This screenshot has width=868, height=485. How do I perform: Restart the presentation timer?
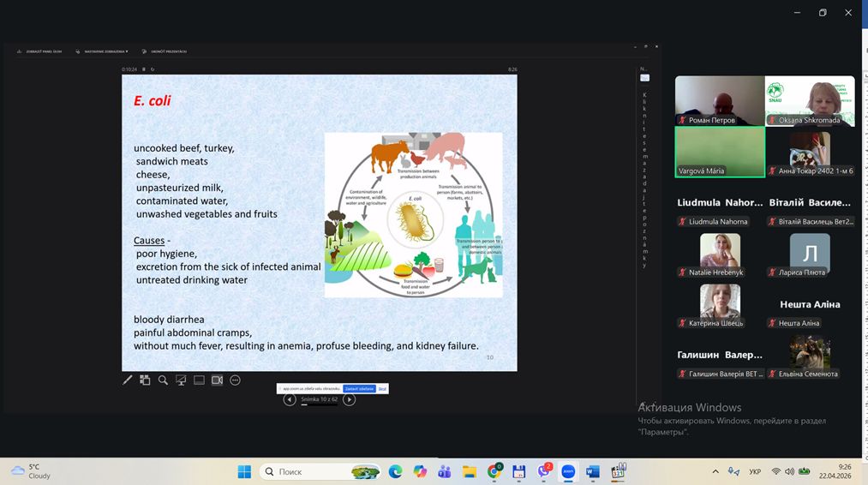tap(154, 69)
